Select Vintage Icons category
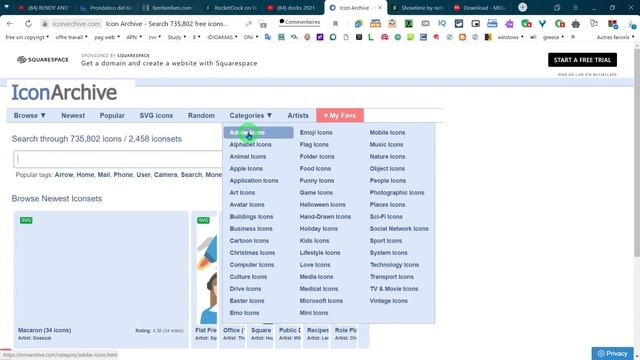This screenshot has width=640, height=360. coord(389,301)
